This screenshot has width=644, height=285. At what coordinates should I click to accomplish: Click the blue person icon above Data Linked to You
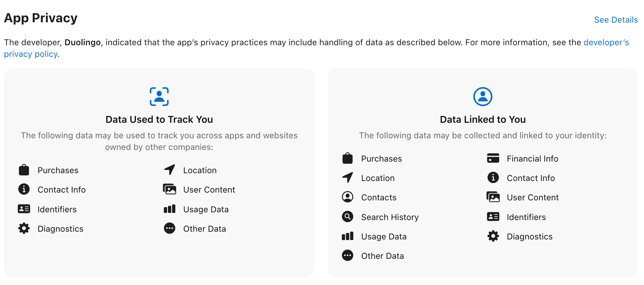tap(483, 96)
